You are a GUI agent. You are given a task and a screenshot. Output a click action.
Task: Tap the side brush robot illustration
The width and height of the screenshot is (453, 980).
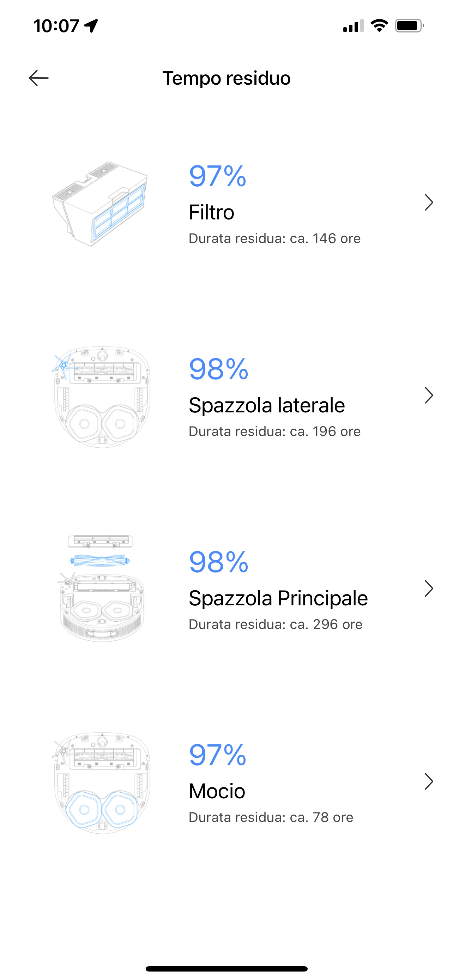point(101,397)
